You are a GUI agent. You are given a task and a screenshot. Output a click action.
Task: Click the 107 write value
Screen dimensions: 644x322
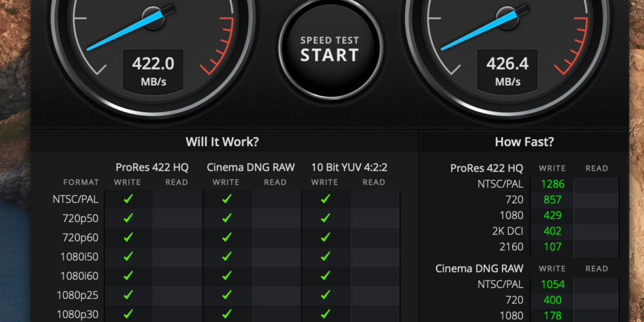(x=553, y=247)
